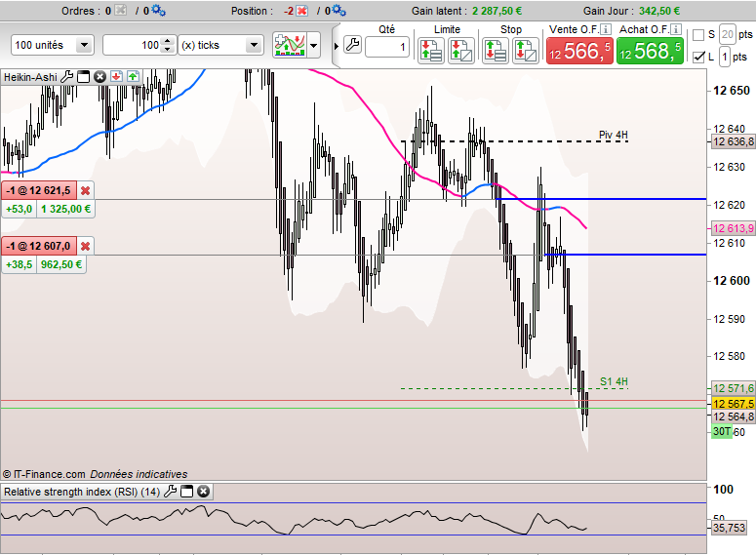
Task: Click the yellow 12 567,5 price tag
Action: (733, 404)
